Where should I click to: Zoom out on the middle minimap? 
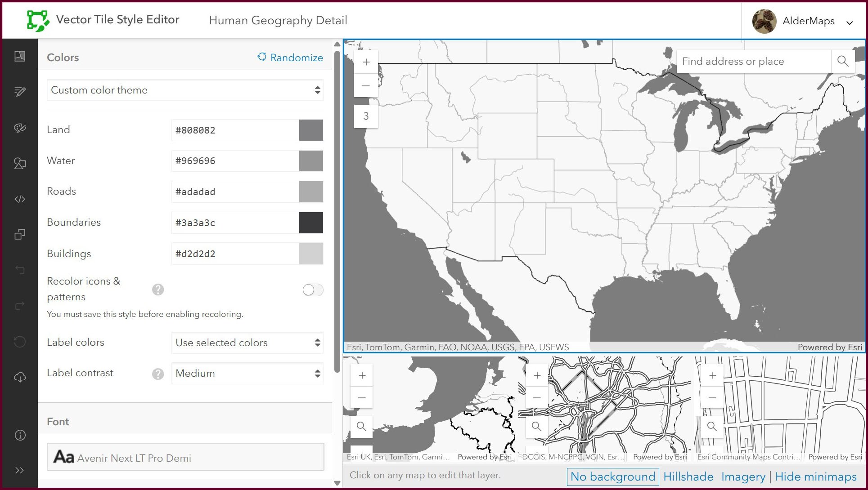537,397
